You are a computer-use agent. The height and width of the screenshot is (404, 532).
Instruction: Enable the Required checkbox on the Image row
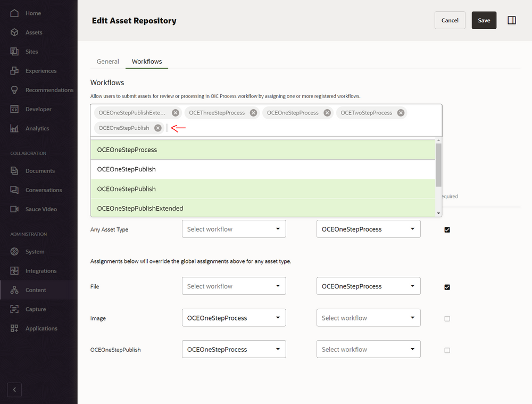(447, 318)
